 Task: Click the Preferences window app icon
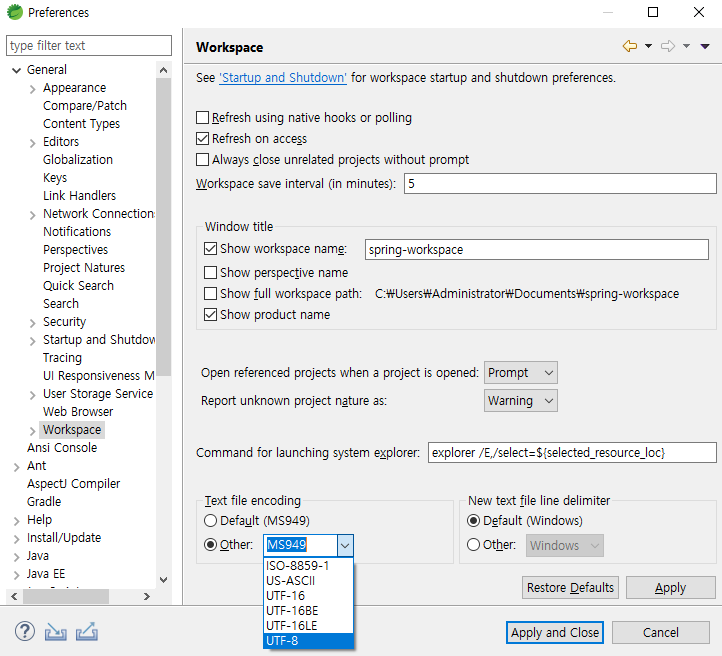15,12
